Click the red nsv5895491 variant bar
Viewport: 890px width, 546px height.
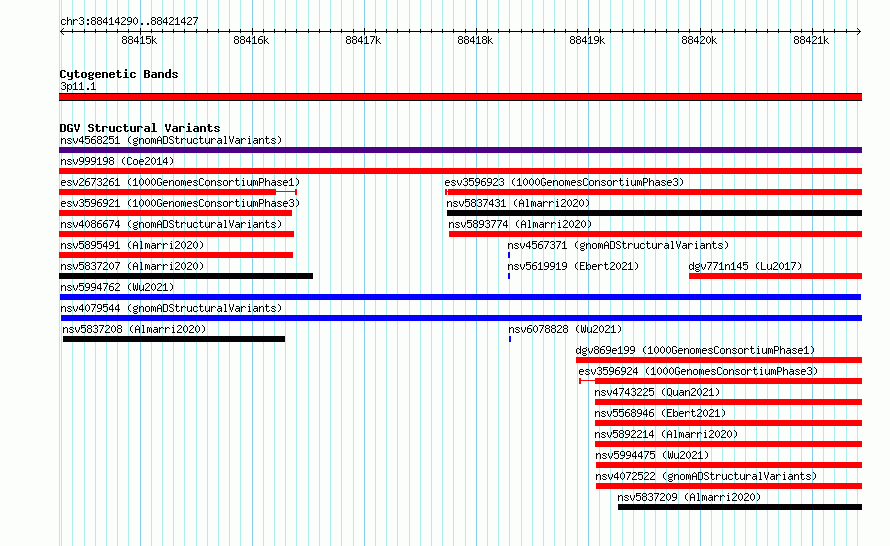tap(176, 255)
